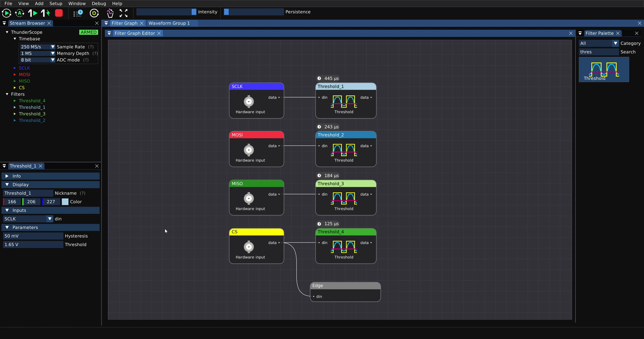Click the SCLK hardware input connector icon

click(x=249, y=101)
